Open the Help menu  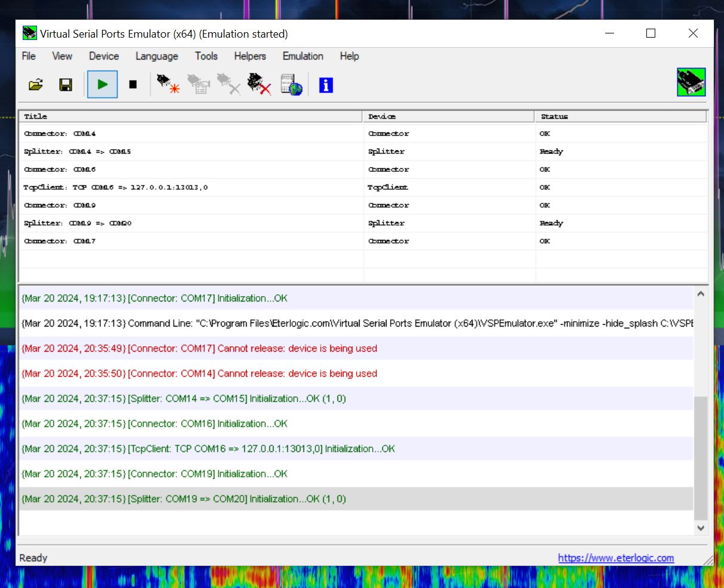pyautogui.click(x=349, y=56)
